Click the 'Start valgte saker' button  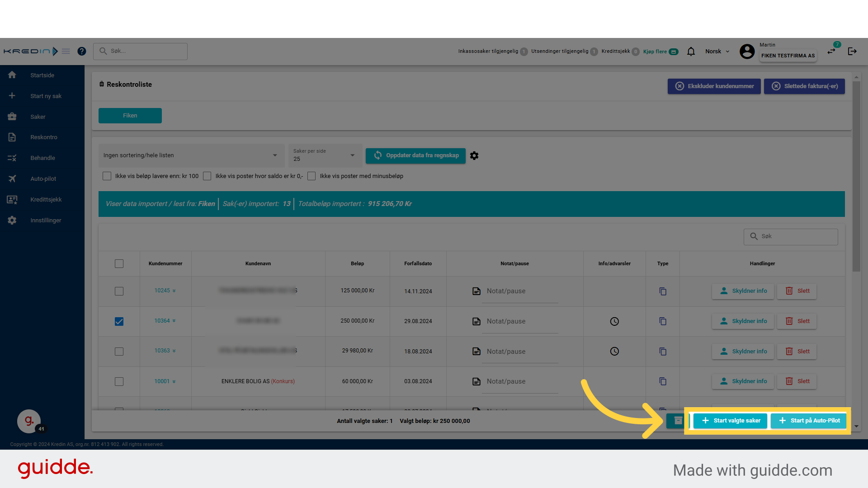tap(730, 421)
